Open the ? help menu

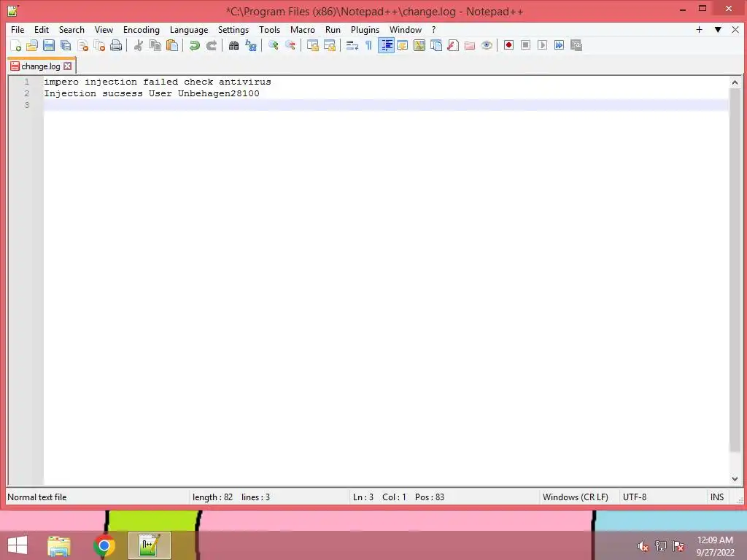(433, 29)
